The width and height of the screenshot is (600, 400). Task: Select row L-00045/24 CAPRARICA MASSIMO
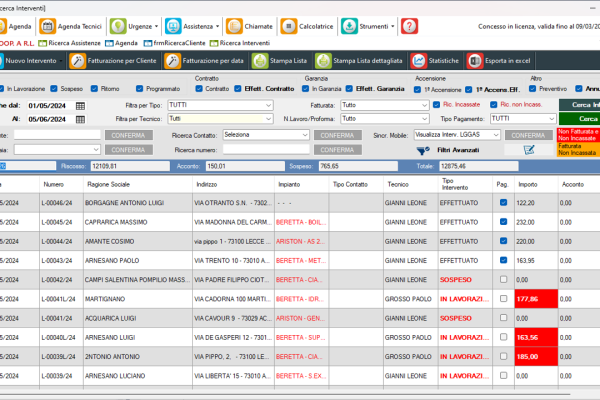coord(300,222)
